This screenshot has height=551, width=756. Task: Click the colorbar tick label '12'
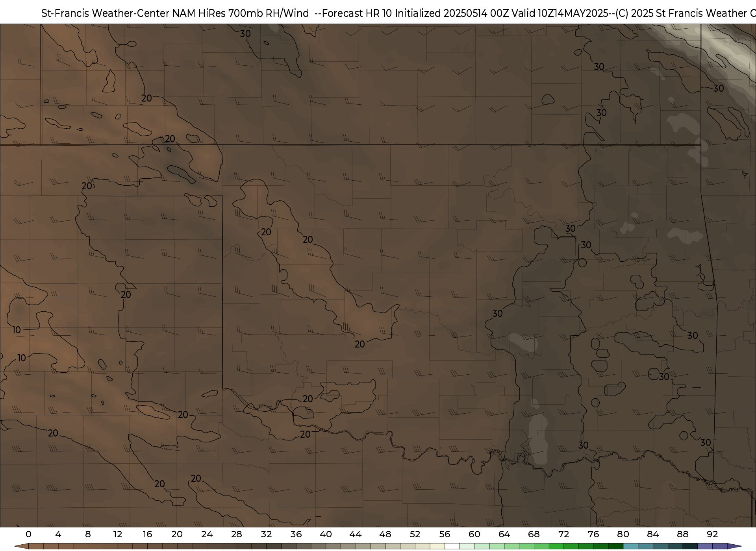pos(118,534)
